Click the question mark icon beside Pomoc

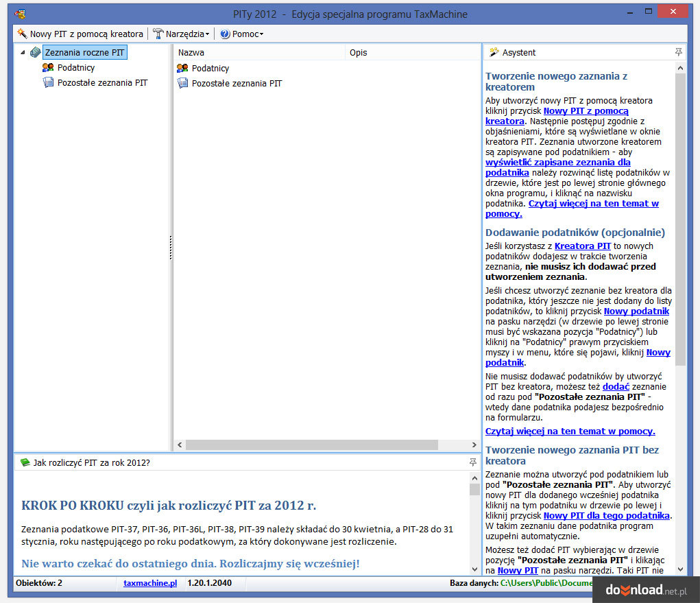[x=225, y=34]
